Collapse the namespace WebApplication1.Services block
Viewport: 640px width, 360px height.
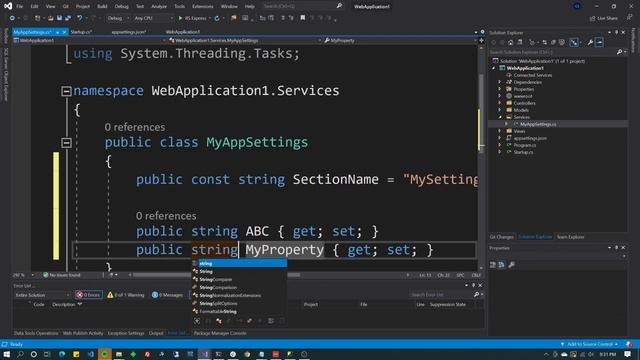point(66,91)
